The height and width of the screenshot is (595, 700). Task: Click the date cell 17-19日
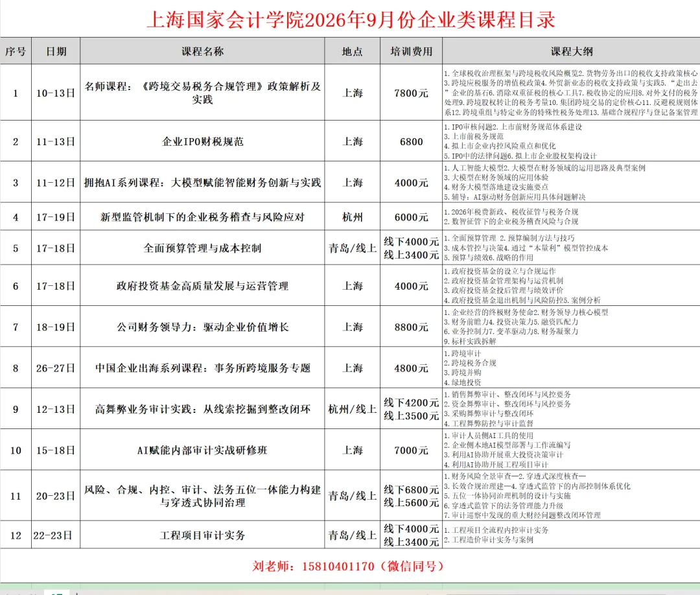tap(56, 217)
